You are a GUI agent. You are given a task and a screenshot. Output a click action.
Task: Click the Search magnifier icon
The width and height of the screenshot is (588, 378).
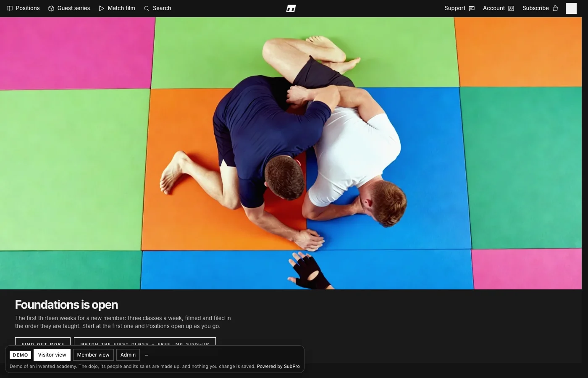point(147,8)
